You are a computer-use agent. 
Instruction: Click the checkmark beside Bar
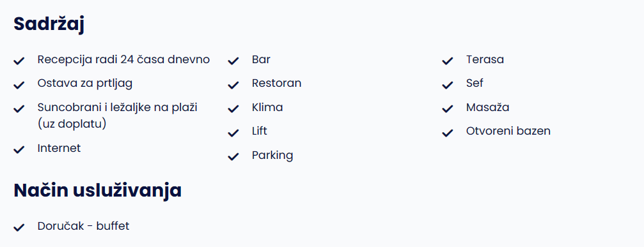point(233,61)
